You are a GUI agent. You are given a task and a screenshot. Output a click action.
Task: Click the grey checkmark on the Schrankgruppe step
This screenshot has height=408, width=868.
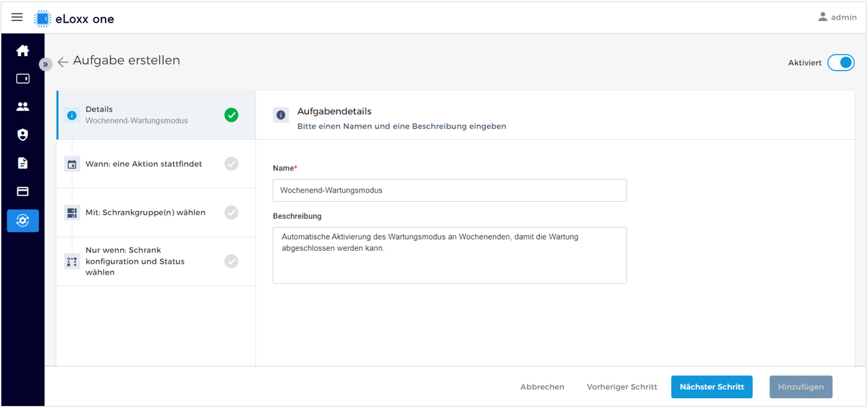pos(232,213)
